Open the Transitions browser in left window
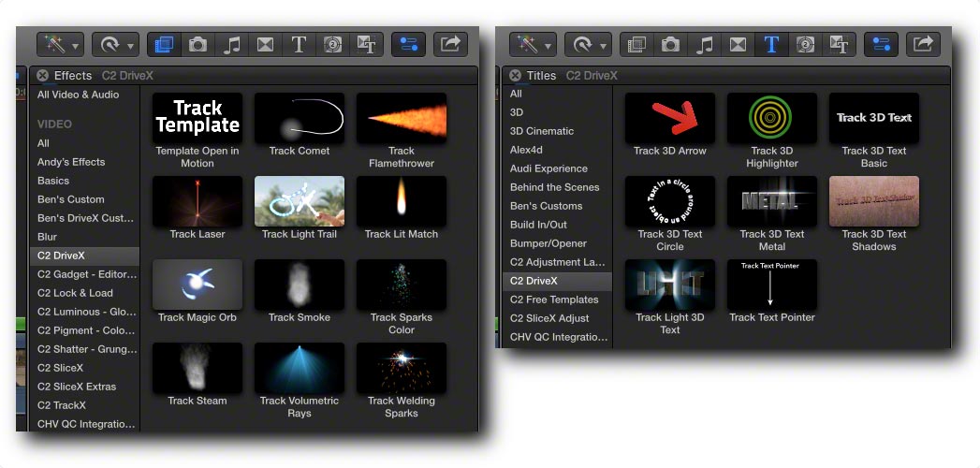This screenshot has height=468, width=980. tap(266, 44)
